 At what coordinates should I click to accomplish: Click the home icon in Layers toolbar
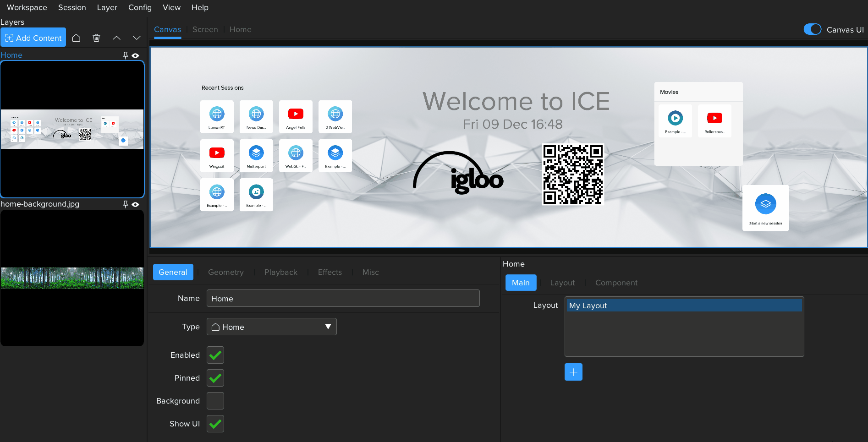tap(77, 38)
